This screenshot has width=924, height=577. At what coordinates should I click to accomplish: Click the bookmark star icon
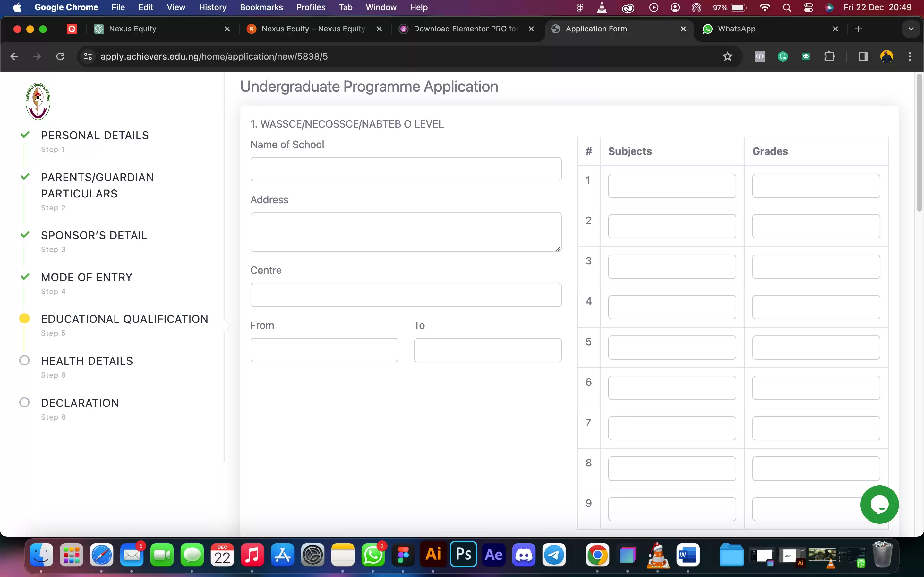pos(727,56)
